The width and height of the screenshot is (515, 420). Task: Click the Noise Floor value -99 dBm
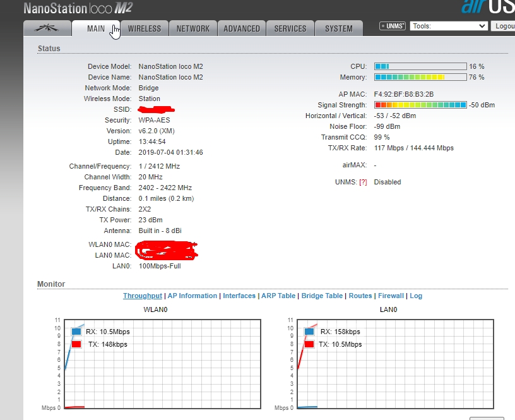[387, 126]
